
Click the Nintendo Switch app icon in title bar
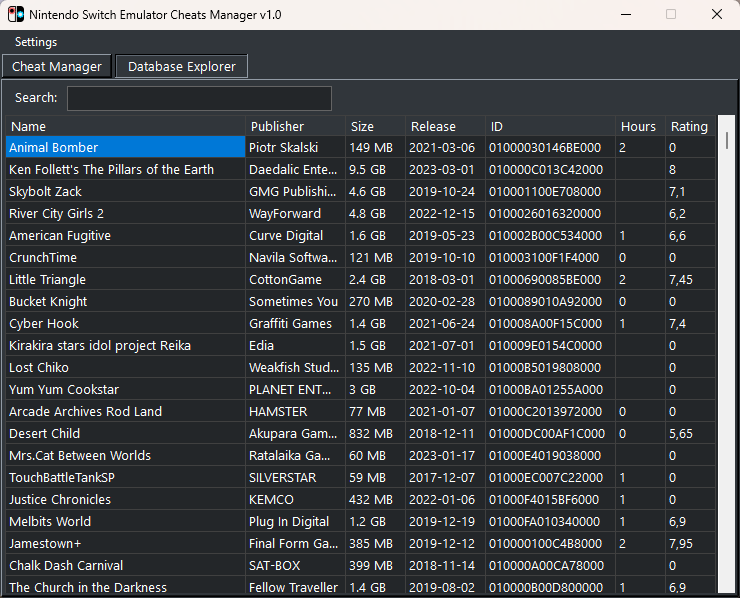point(16,15)
